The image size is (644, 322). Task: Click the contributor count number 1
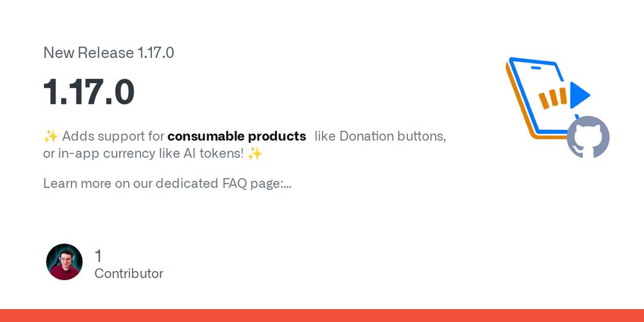click(98, 256)
